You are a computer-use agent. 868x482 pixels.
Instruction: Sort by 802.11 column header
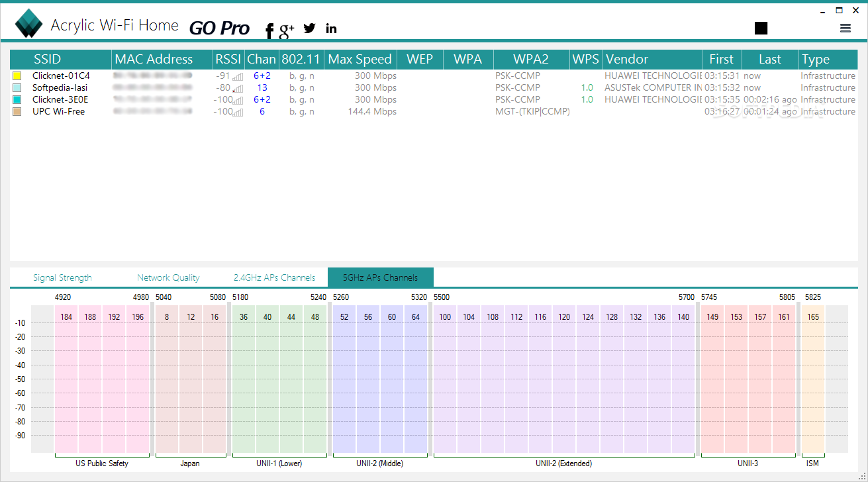point(301,59)
